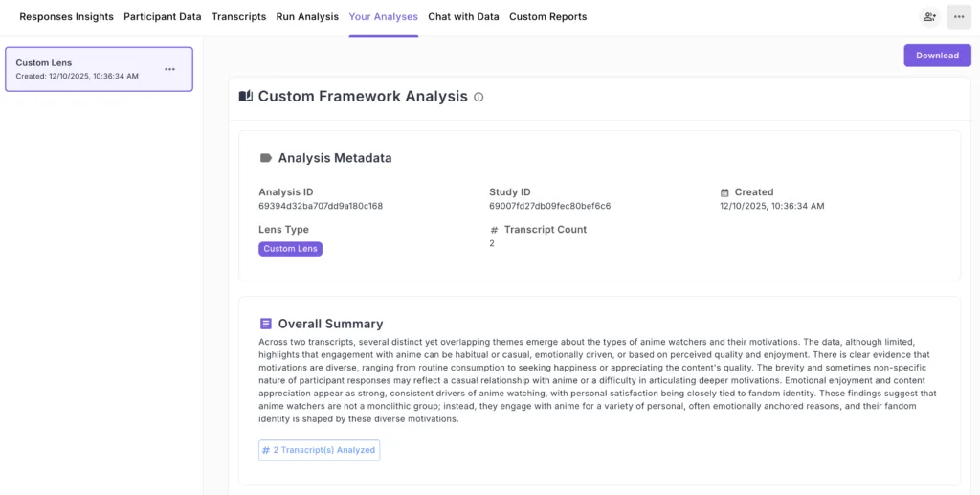The height and width of the screenshot is (495, 980).
Task: Select the Custom Lens analysis in sidebar
Action: (x=86, y=69)
